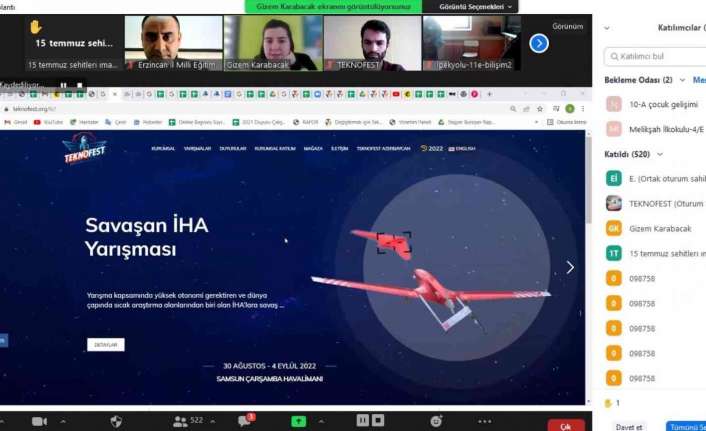Expand caret next to the 522 participants count
The image size is (706, 431).
(213, 422)
